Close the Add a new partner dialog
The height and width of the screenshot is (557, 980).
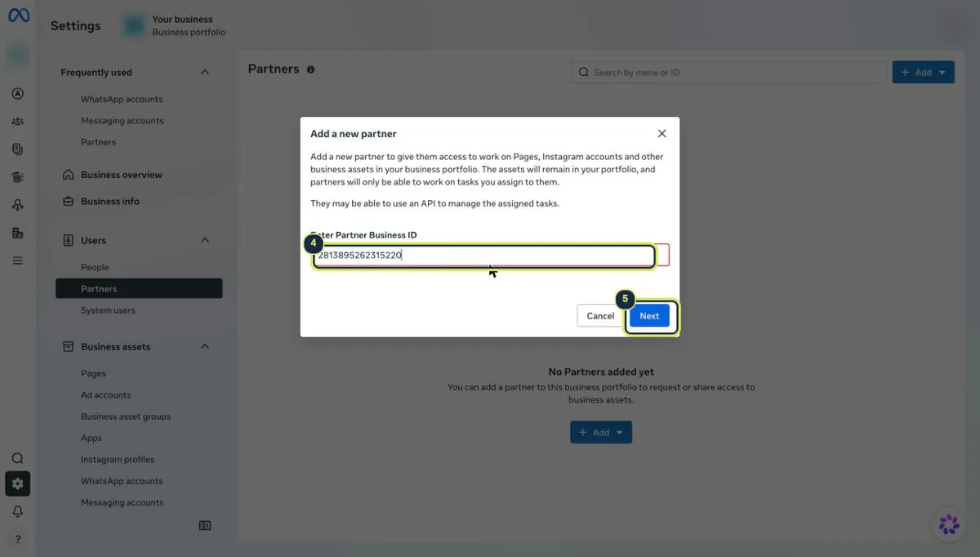[x=662, y=133]
